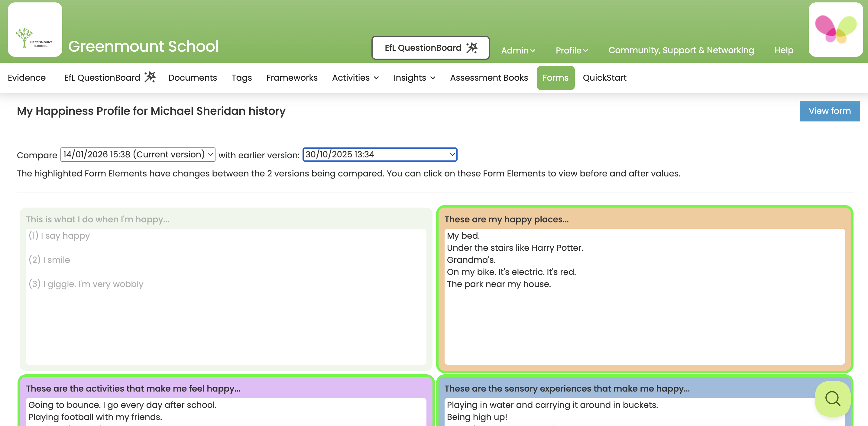This screenshot has height=426, width=868.
Task: Select the Evidence tab
Action: pos(27,78)
